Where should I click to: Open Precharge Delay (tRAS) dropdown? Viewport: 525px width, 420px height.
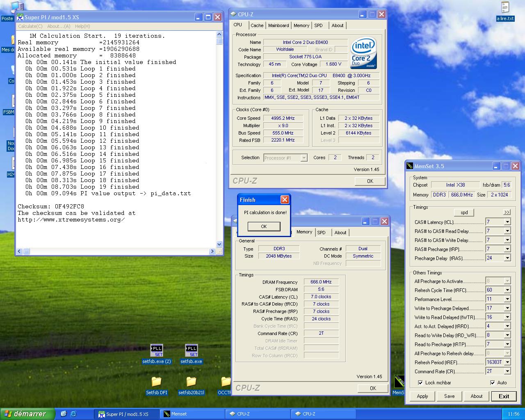click(507, 258)
